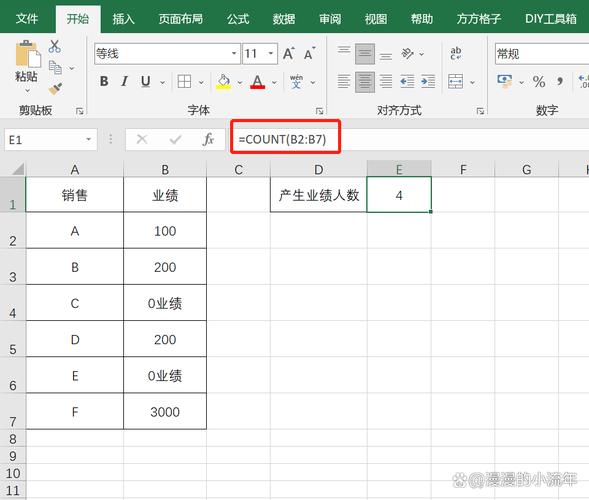Open the Name Box E1 dropdown
This screenshot has width=589, height=500.
88,139
